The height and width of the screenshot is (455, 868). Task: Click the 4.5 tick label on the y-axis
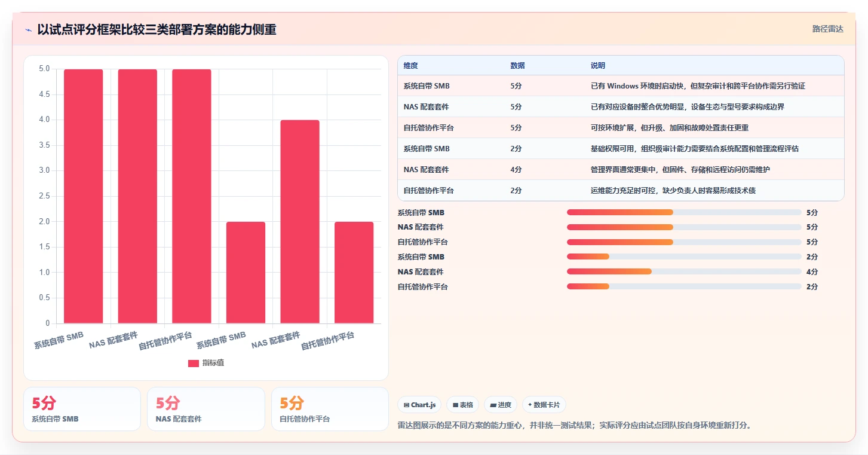[x=45, y=94]
